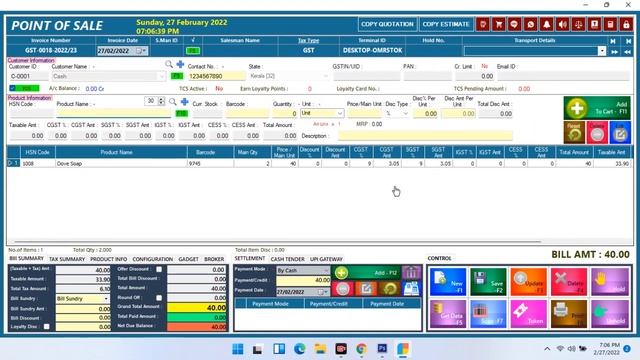Open the notification bell icon
The width and height of the screenshot is (640, 360).
pos(547,24)
